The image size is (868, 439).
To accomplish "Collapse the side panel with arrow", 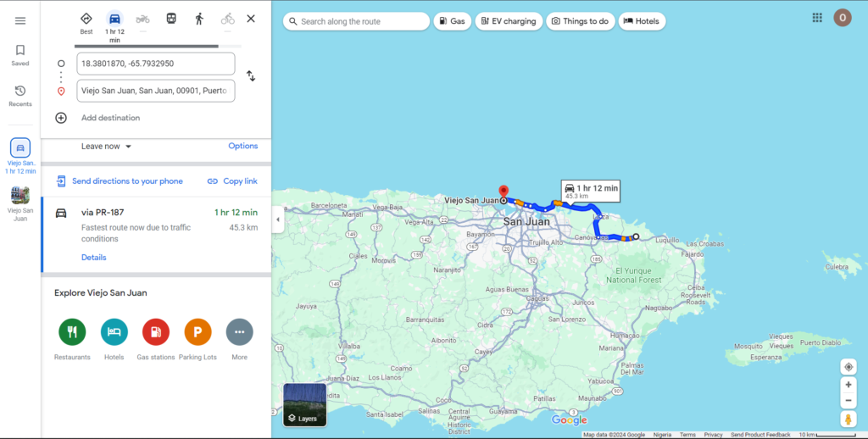I will [x=278, y=219].
